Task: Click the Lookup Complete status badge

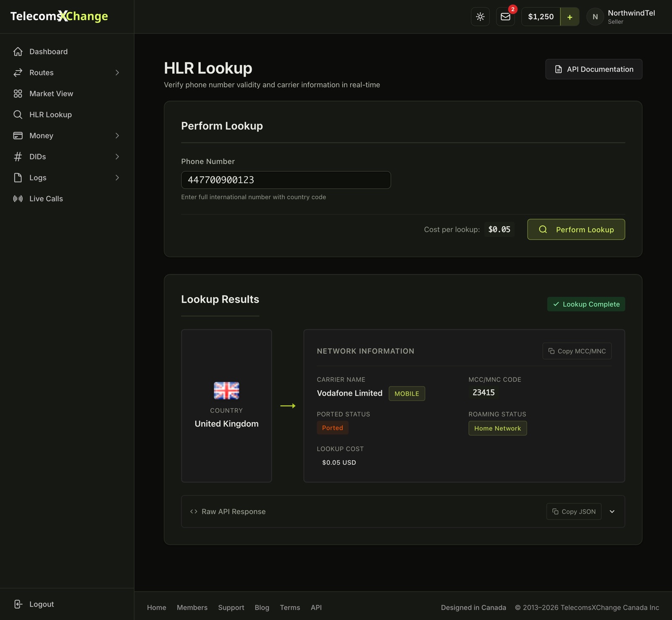Action: click(x=586, y=304)
